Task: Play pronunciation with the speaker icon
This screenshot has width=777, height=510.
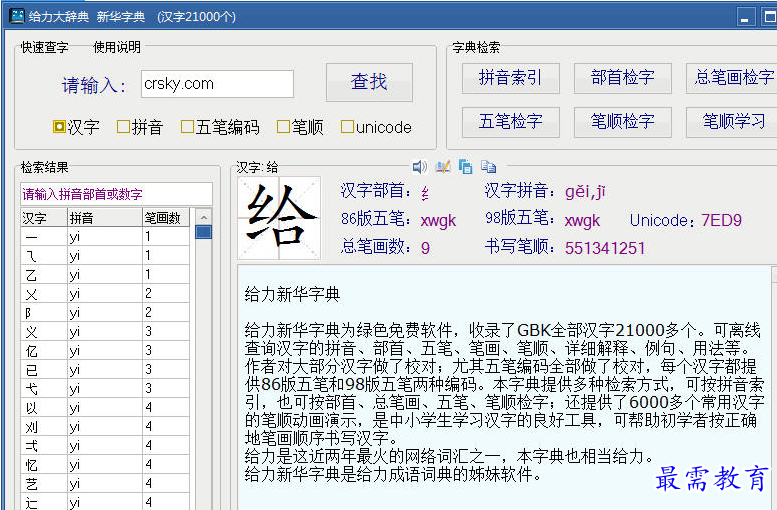Action: pyautogui.click(x=420, y=167)
